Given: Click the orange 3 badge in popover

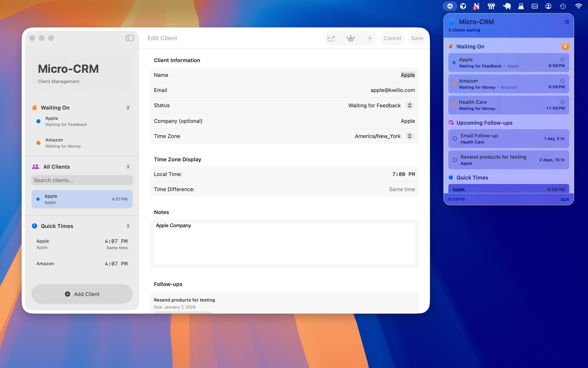Looking at the screenshot, I should (565, 46).
